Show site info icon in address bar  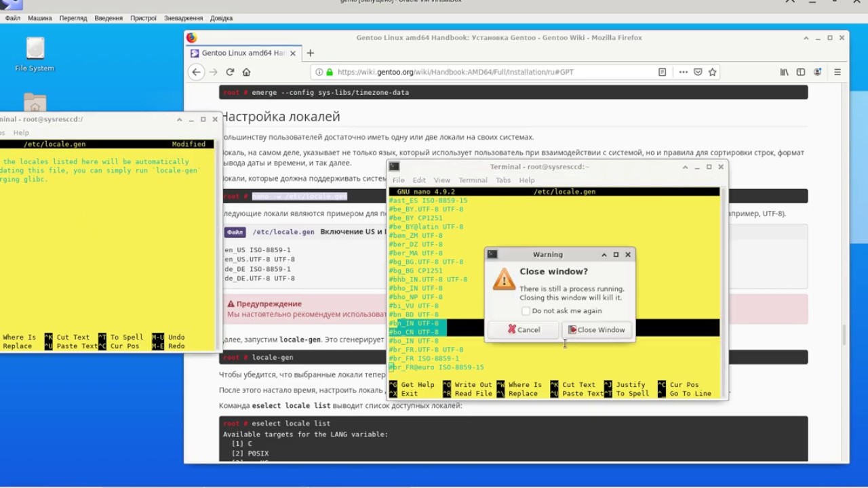coord(319,72)
